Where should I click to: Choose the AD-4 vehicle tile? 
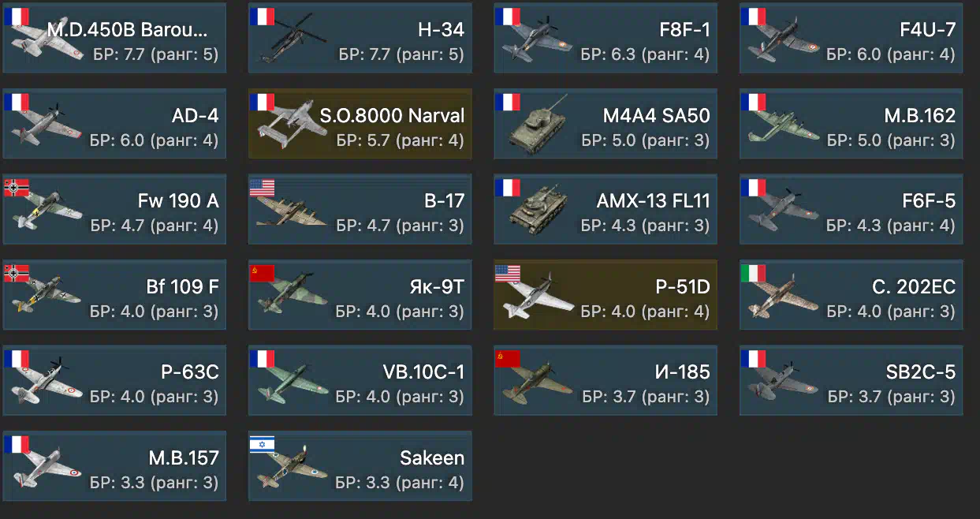(114, 123)
